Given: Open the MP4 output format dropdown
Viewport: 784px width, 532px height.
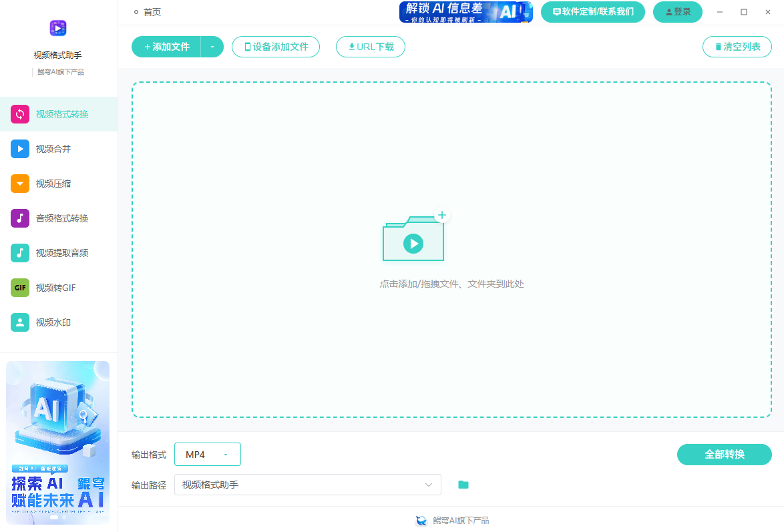Looking at the screenshot, I should tap(208, 454).
